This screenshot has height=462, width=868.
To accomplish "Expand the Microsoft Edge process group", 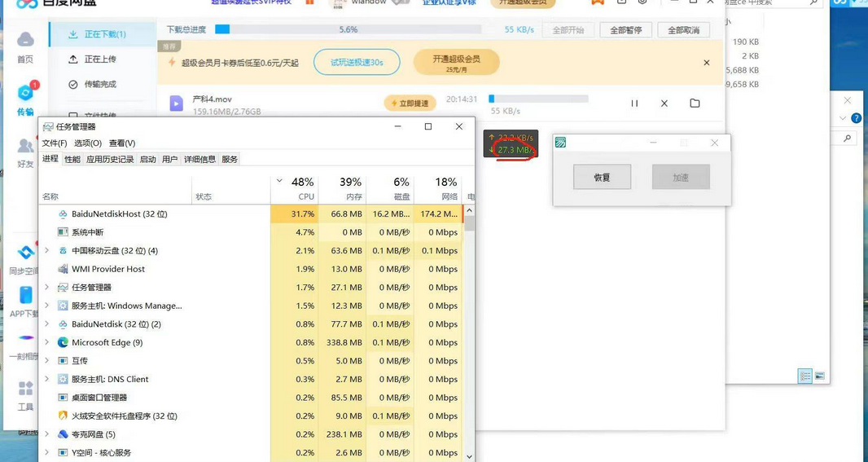I will pos(46,343).
